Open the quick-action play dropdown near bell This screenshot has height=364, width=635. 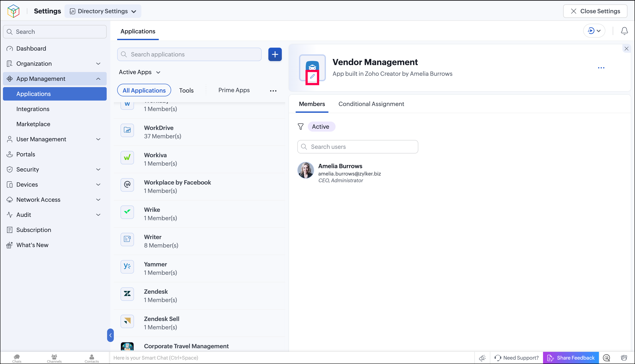(x=594, y=31)
